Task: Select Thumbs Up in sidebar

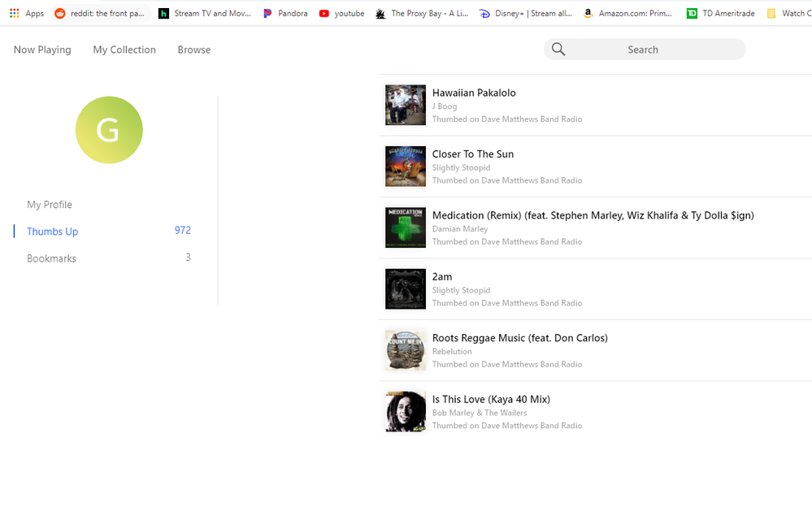Action: coord(53,232)
